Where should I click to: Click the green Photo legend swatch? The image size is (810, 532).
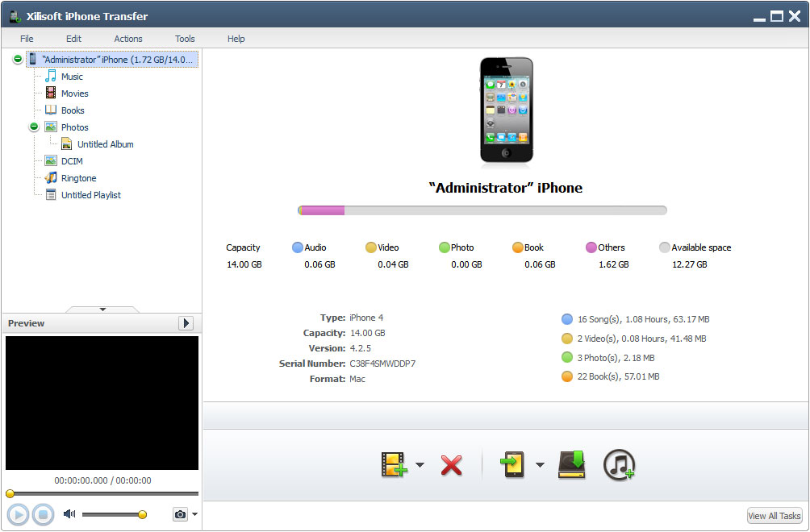pos(445,247)
